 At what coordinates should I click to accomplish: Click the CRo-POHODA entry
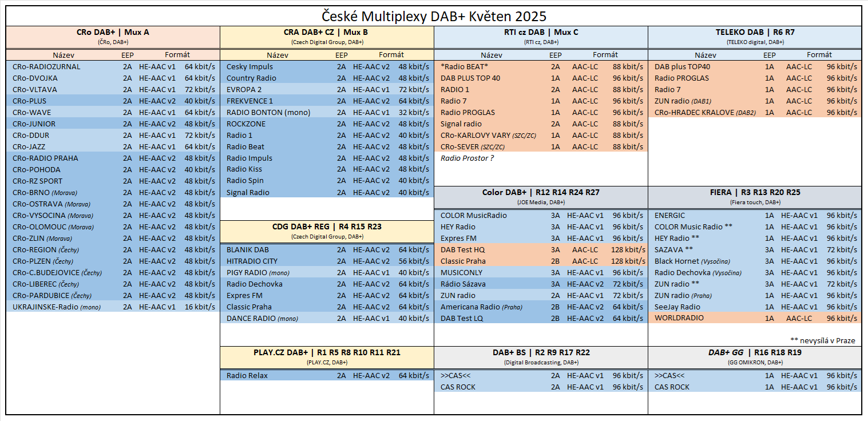[36, 169]
